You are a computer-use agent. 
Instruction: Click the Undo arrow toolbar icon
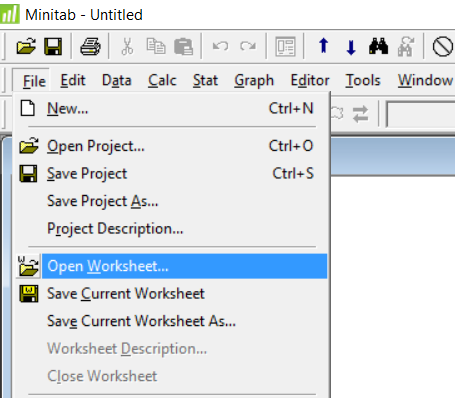[x=220, y=46]
